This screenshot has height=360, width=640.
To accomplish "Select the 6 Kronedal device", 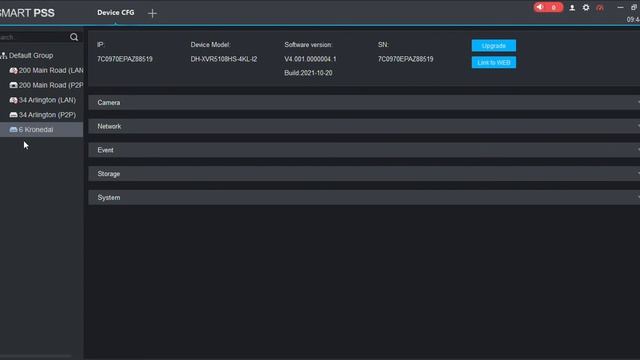I will pyautogui.click(x=41, y=129).
